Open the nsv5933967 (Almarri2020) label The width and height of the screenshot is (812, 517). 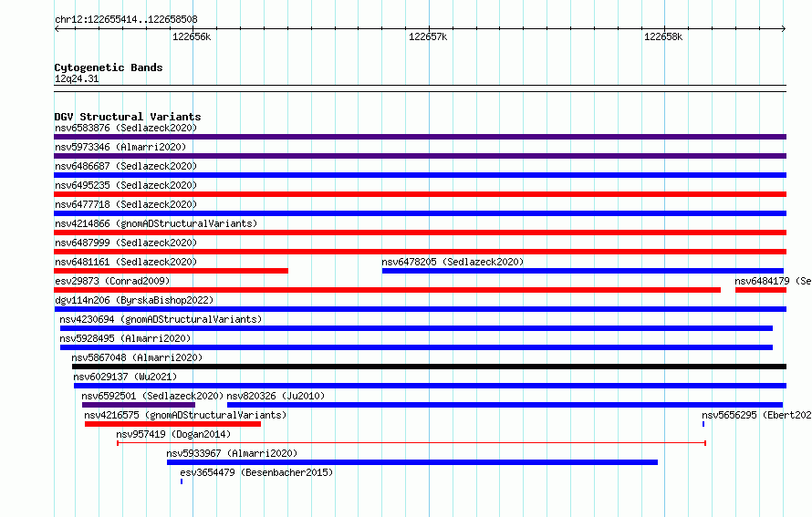(232, 453)
